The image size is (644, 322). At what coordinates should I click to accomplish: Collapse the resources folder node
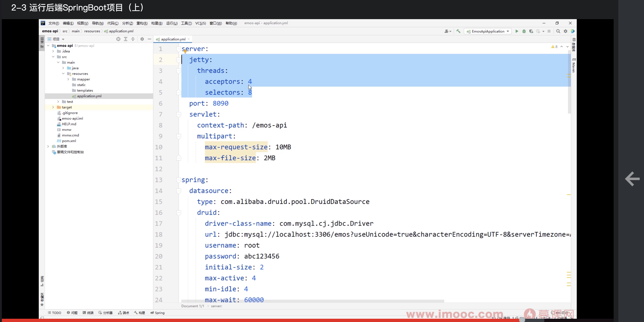[x=63, y=74]
